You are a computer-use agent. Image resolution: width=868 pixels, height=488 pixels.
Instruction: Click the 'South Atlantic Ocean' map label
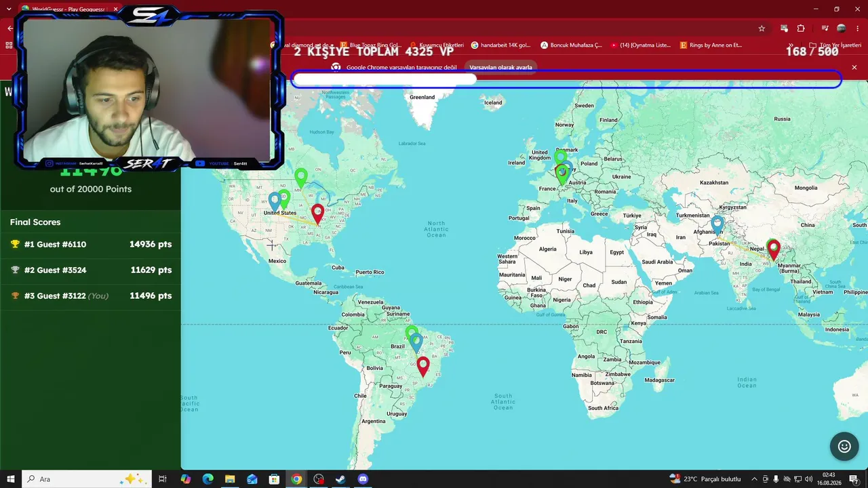pyautogui.click(x=503, y=401)
